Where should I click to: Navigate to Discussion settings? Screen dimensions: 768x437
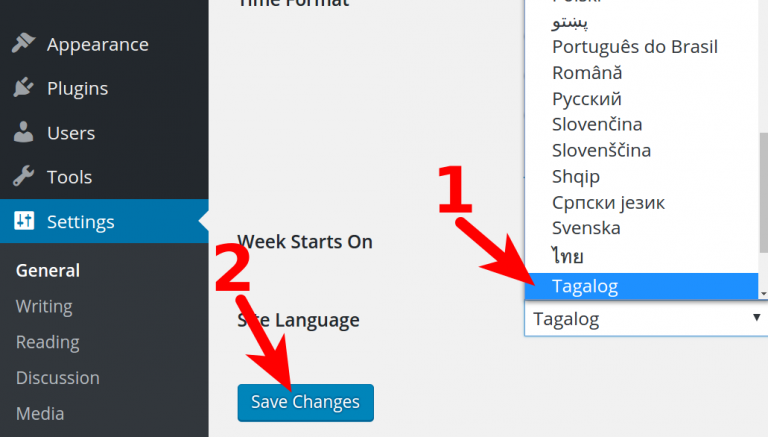pyautogui.click(x=58, y=378)
